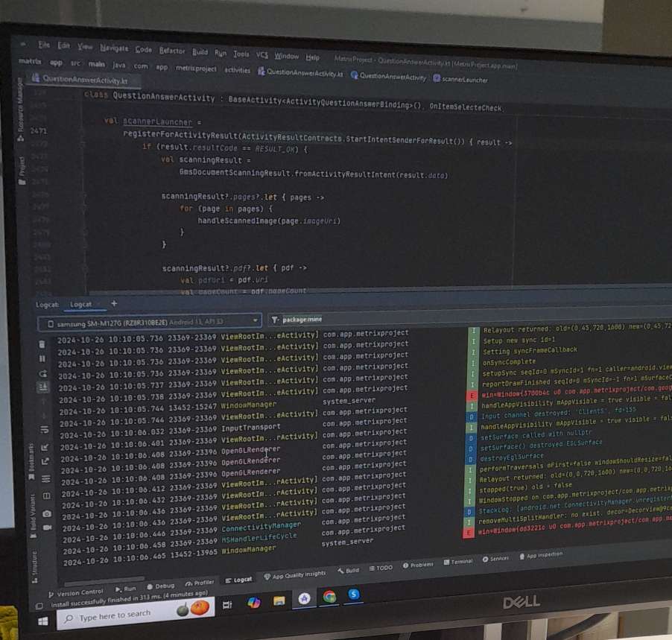
Task: Open Chrome from the Windows taskbar
Action: [329, 596]
